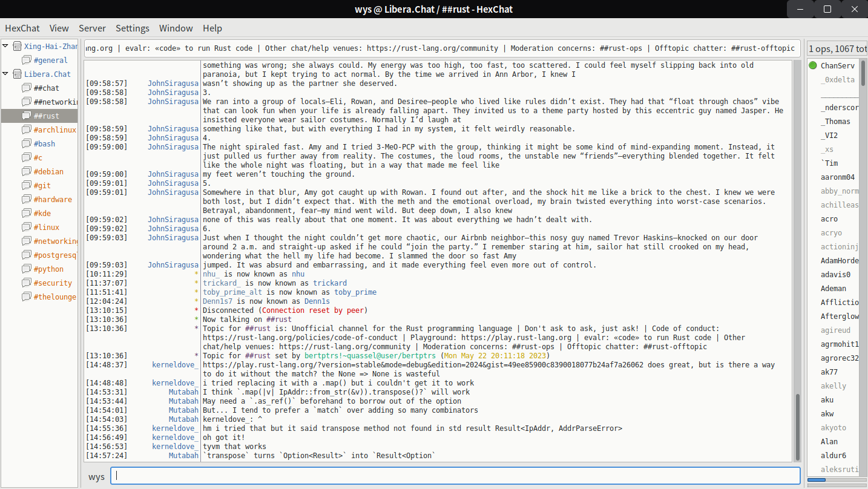The width and height of the screenshot is (868, 489).
Task: Switch to the #security channel
Action: click(53, 283)
